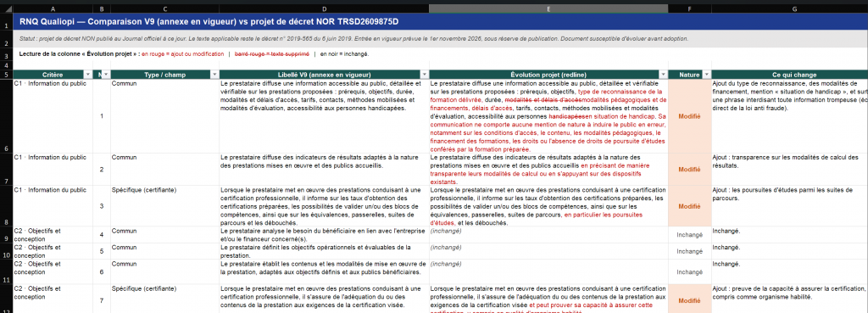This screenshot has height=313, width=868.
Task: Click 'Modifié' Nature cell in row 6
Action: click(x=689, y=116)
